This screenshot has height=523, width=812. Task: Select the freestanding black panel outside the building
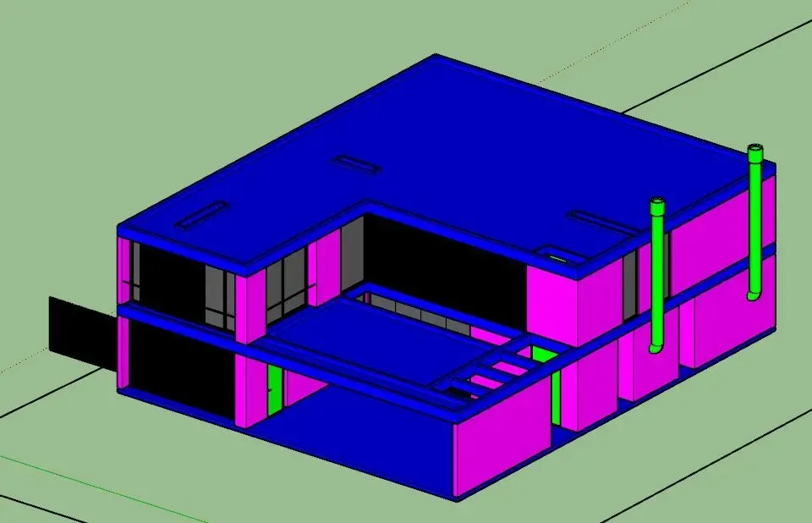tap(83, 333)
